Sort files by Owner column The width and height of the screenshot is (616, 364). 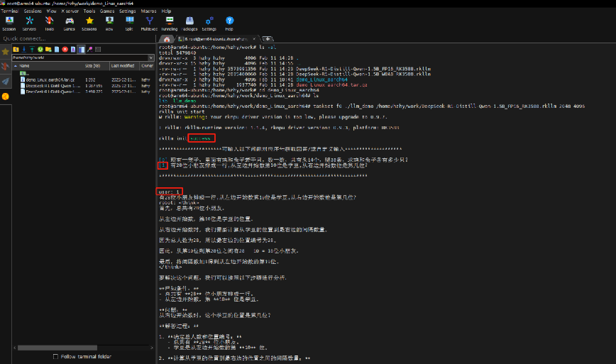pyautogui.click(x=147, y=66)
